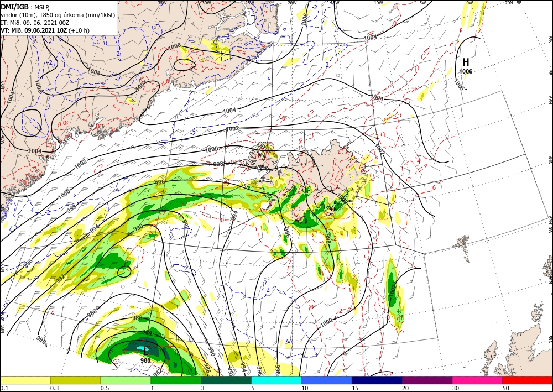Click the 66N latitude label on the right
This screenshot has height=392, width=553.
550,101
